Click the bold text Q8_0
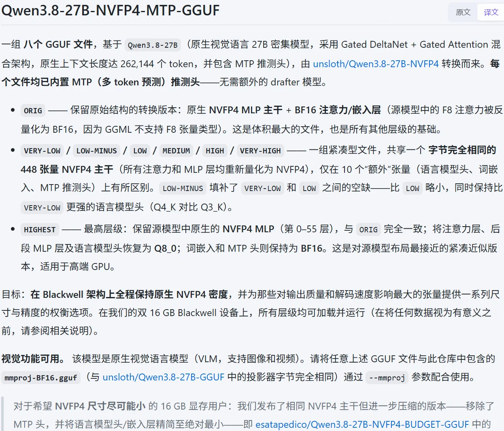Image resolution: width=504 pixels, height=431 pixels. (165, 248)
